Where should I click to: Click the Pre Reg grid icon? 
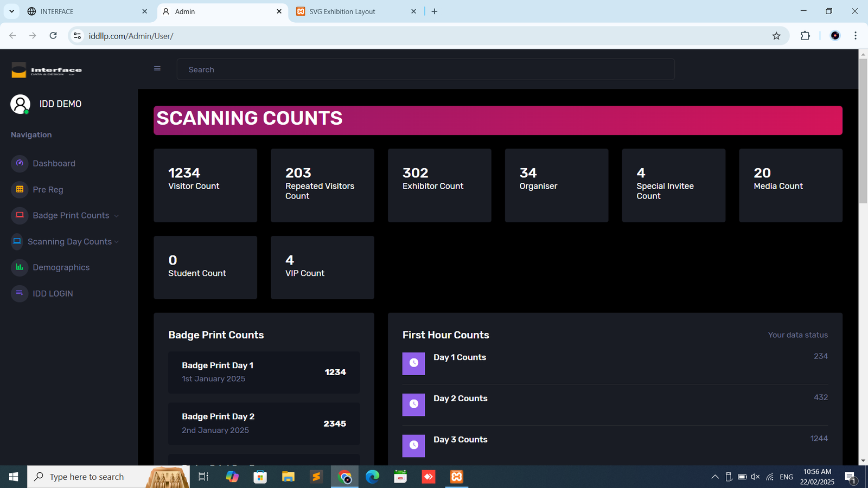tap(20, 189)
